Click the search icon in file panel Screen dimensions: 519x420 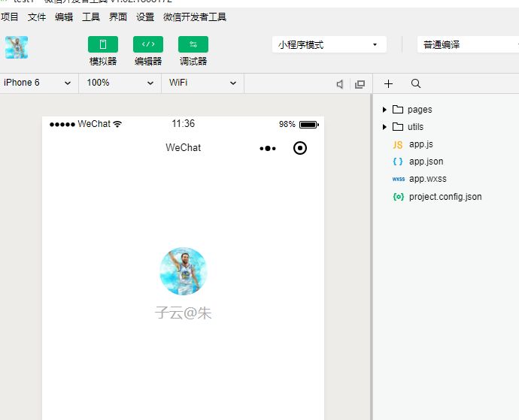click(x=416, y=83)
